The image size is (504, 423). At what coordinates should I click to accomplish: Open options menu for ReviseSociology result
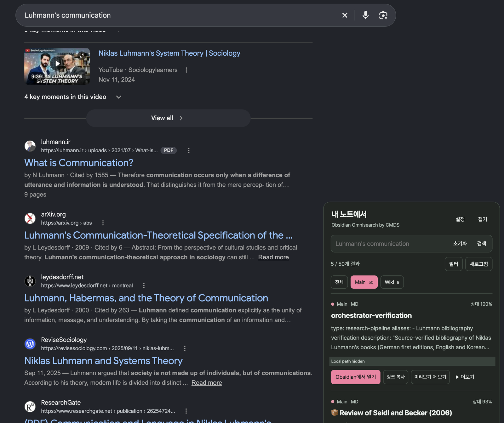(x=185, y=348)
